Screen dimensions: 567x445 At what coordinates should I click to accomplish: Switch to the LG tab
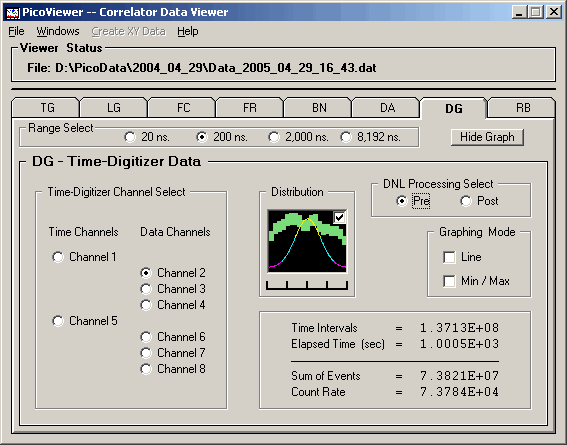click(x=114, y=107)
